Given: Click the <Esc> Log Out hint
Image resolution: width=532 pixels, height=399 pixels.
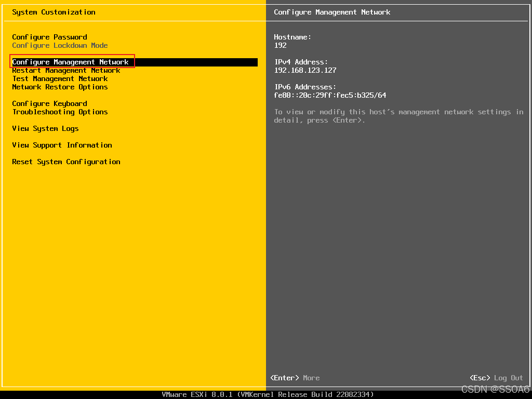Looking at the screenshot, I should point(496,378).
